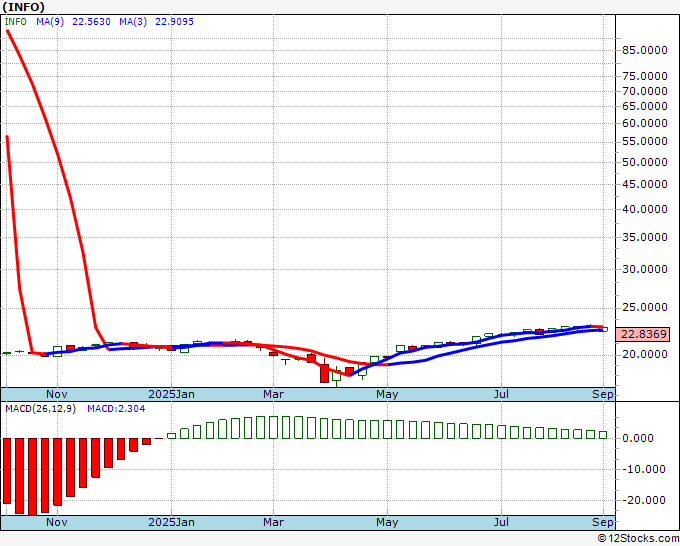Click the 25.0000 price axis label

pos(644,307)
